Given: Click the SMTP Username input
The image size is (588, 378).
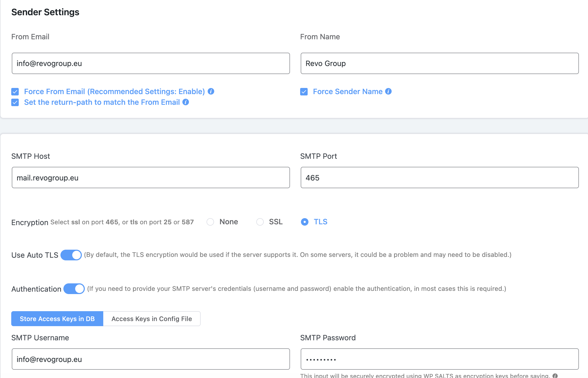Looking at the screenshot, I should [x=151, y=359].
